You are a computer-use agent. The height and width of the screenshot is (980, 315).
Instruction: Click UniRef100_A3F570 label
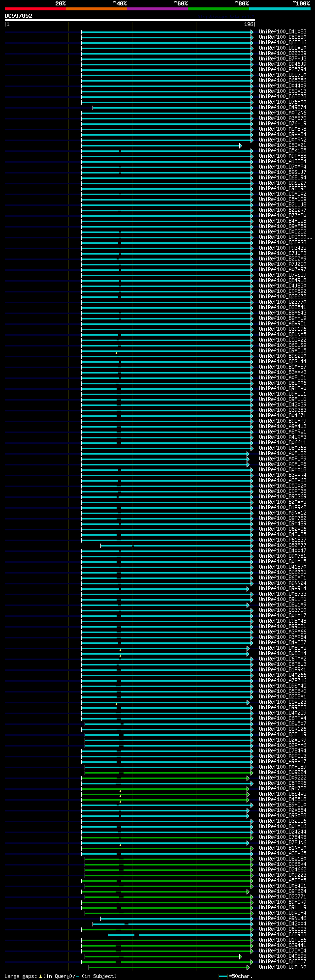(x=283, y=118)
